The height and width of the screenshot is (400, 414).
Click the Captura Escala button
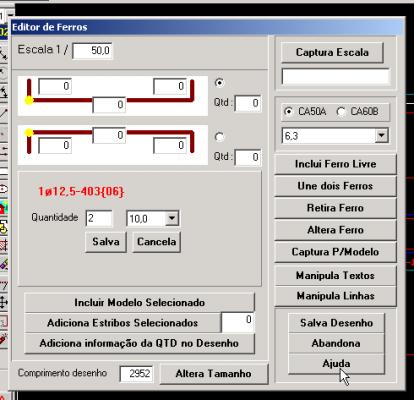(x=332, y=52)
